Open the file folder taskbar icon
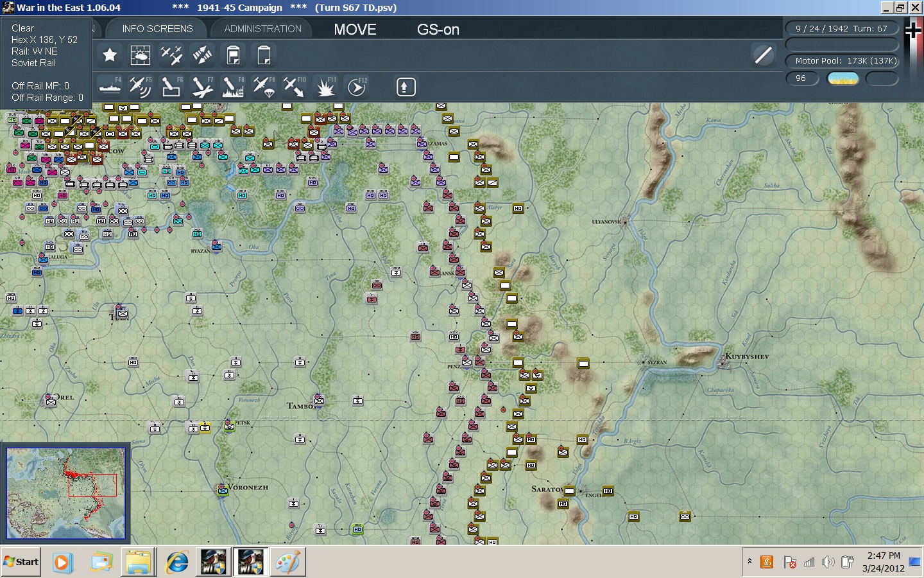This screenshot has height=578, width=924. click(138, 563)
